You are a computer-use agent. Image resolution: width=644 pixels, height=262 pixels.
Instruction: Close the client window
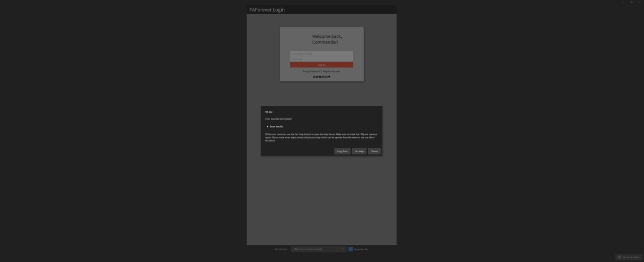tap(640, 2)
